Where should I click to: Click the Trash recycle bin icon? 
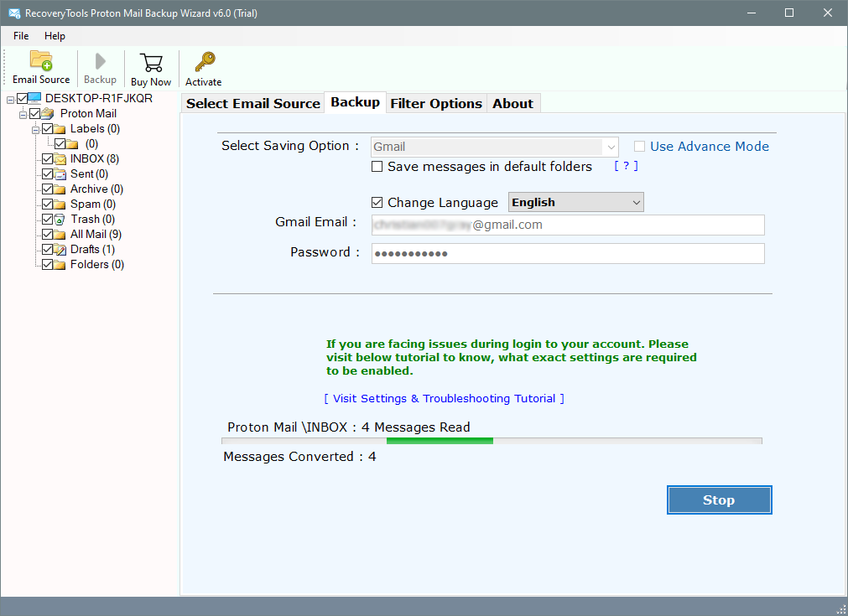click(x=60, y=220)
